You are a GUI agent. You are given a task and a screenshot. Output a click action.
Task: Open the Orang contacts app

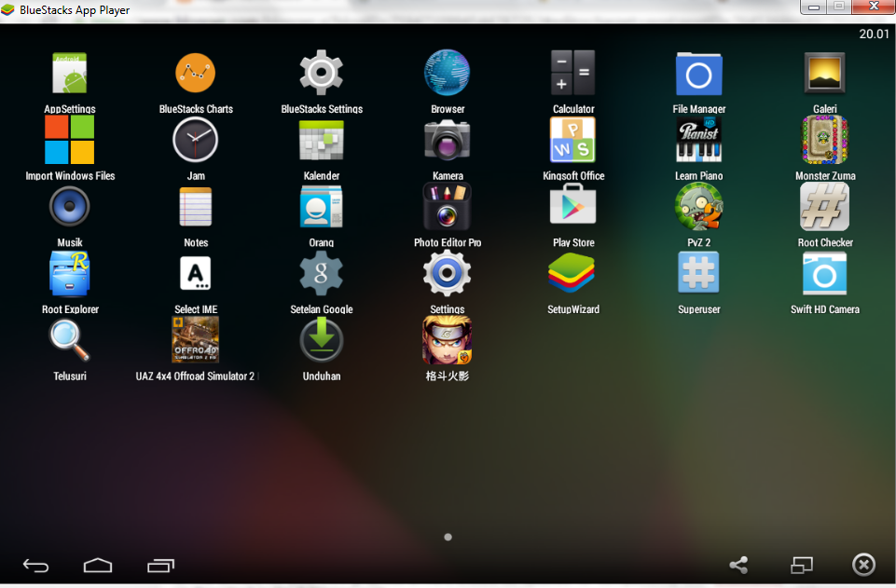[321, 207]
